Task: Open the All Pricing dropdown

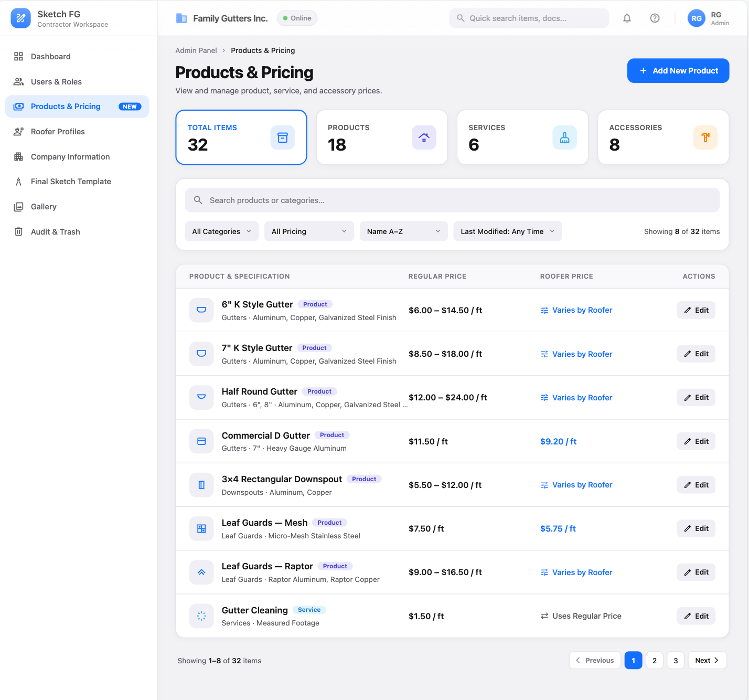Action: click(309, 231)
